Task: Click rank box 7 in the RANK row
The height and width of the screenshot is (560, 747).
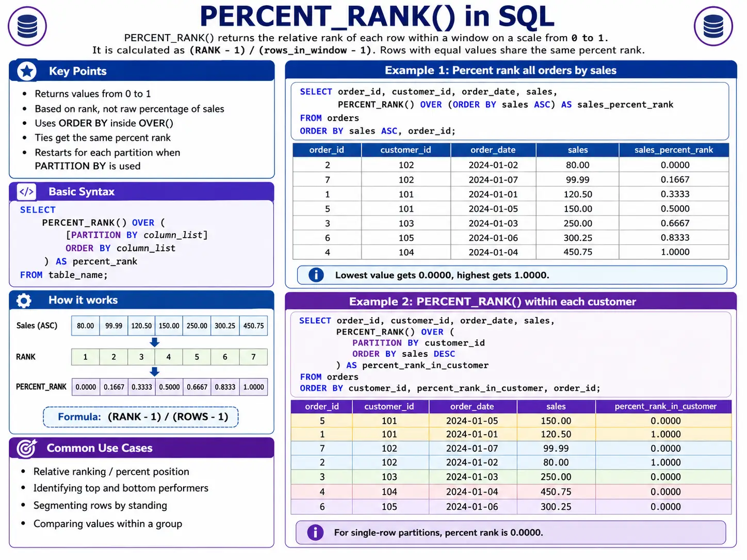Action: pos(253,357)
